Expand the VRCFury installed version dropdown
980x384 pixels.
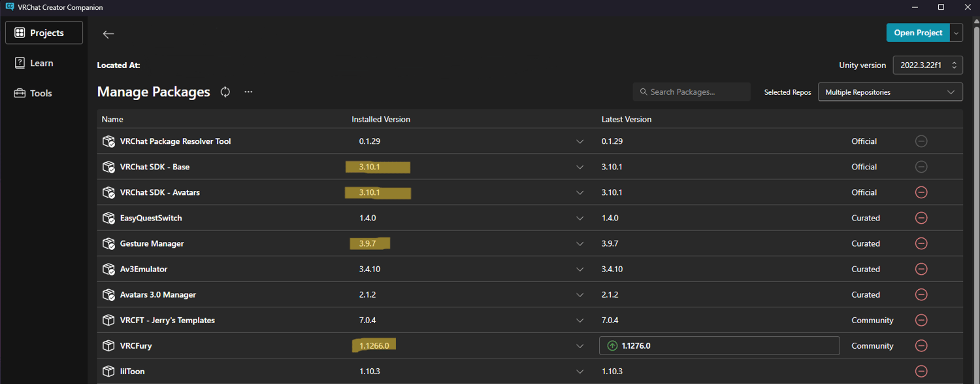(580, 346)
